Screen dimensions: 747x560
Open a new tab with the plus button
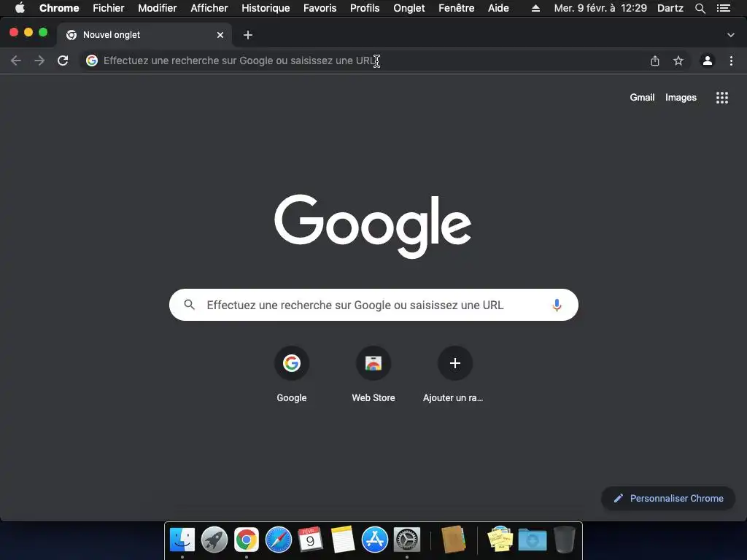248,35
